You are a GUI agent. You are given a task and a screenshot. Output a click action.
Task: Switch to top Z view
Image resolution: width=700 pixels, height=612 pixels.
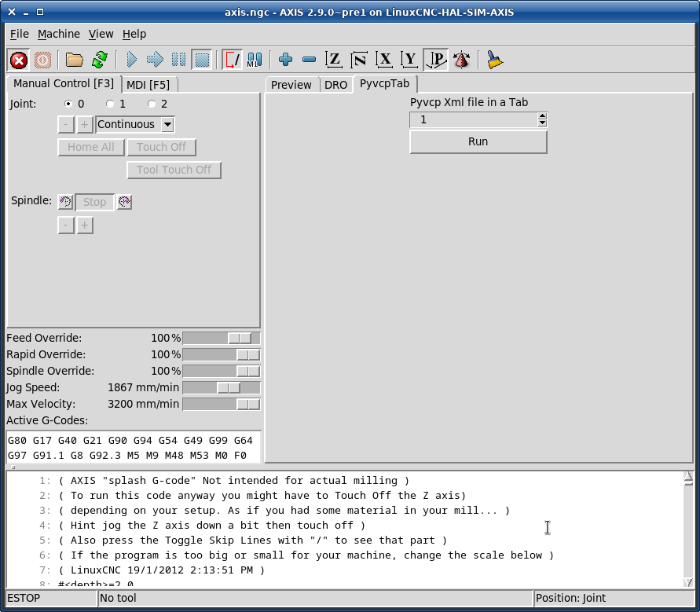tap(333, 60)
